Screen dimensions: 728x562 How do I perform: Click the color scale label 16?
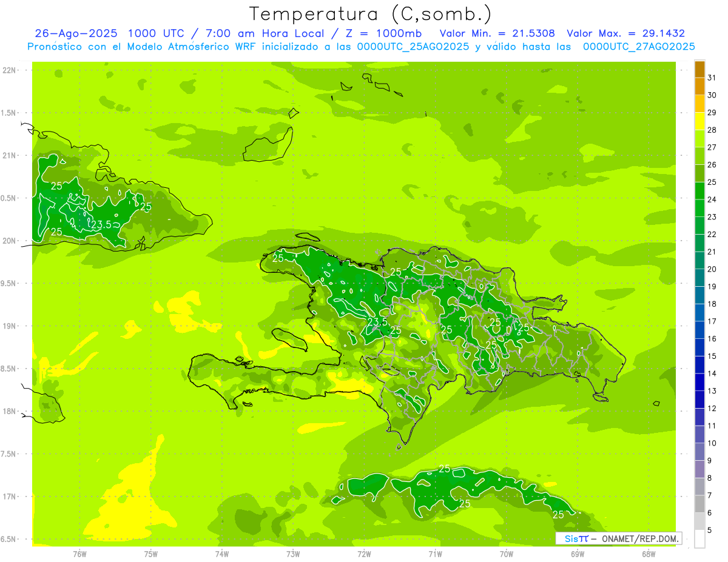[x=712, y=339]
